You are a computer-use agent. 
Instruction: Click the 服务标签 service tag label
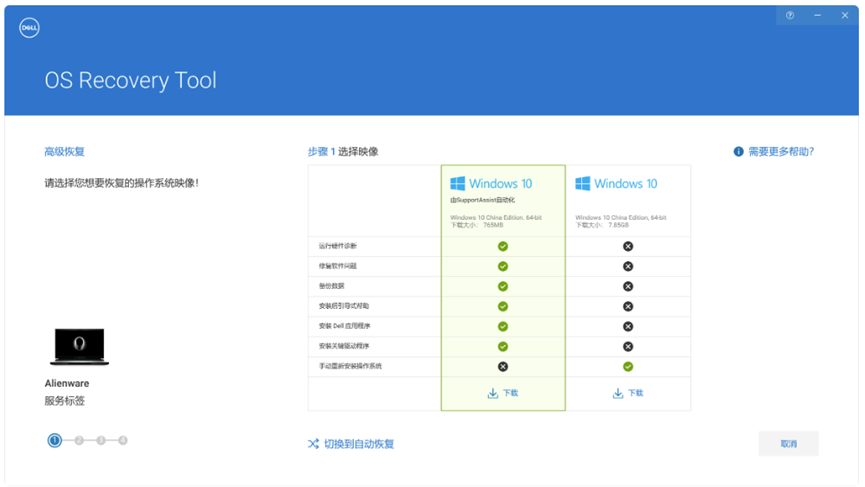[x=65, y=401]
